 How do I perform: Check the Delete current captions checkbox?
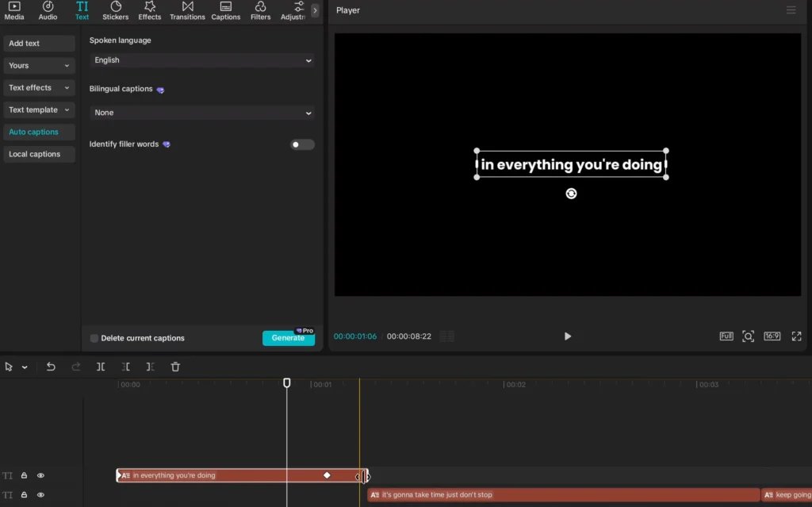(x=94, y=338)
